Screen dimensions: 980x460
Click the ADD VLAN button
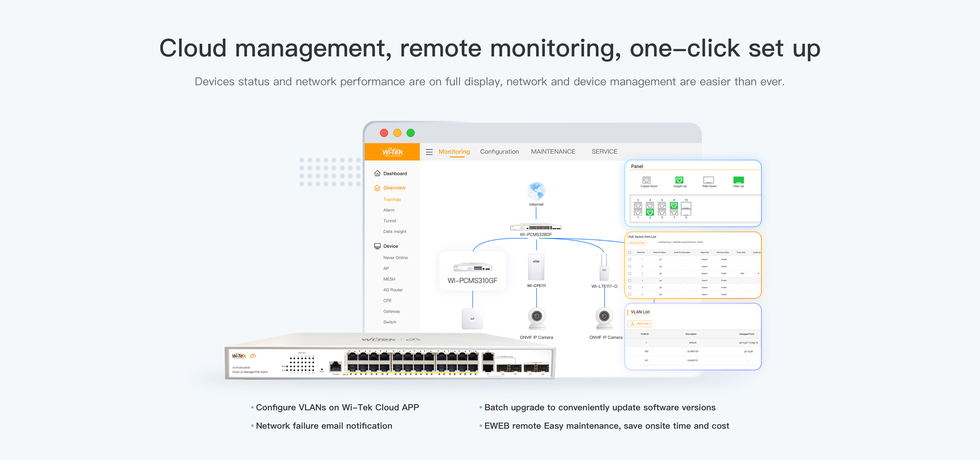639,324
